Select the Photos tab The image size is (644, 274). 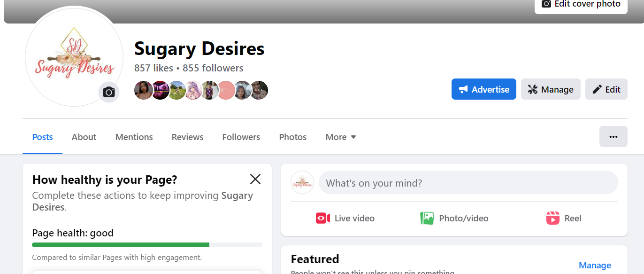pyautogui.click(x=293, y=137)
